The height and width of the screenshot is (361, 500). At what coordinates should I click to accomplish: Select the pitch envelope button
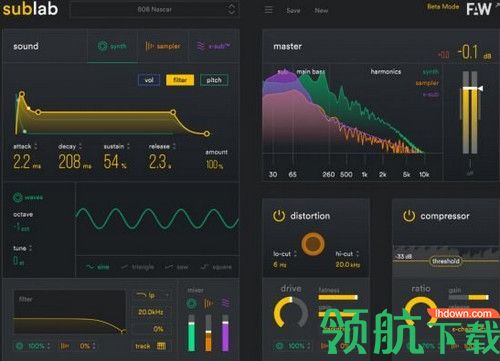[x=214, y=80]
